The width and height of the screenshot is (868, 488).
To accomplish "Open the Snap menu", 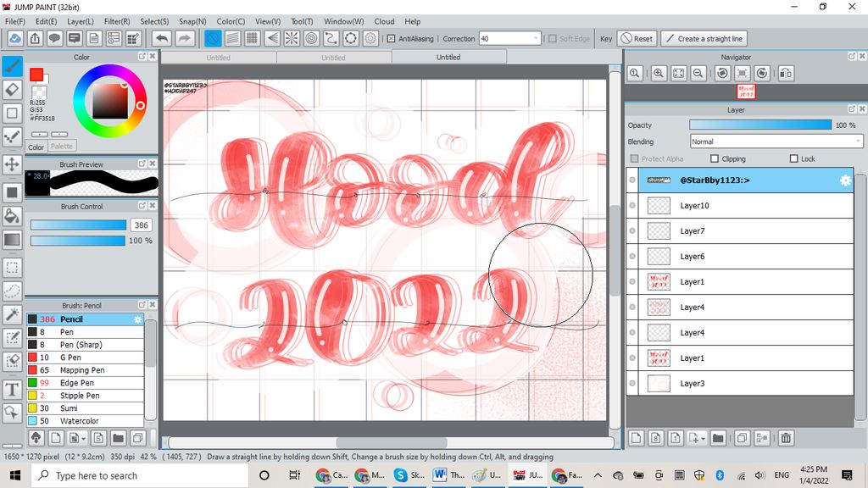I will pyautogui.click(x=192, y=21).
